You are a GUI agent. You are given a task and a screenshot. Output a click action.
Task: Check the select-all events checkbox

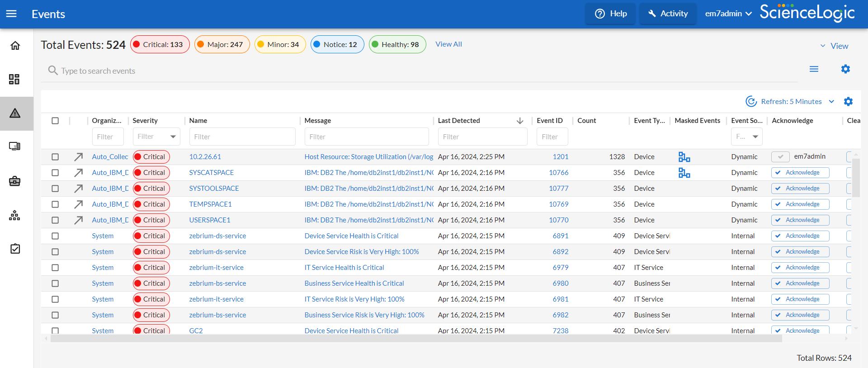click(55, 121)
